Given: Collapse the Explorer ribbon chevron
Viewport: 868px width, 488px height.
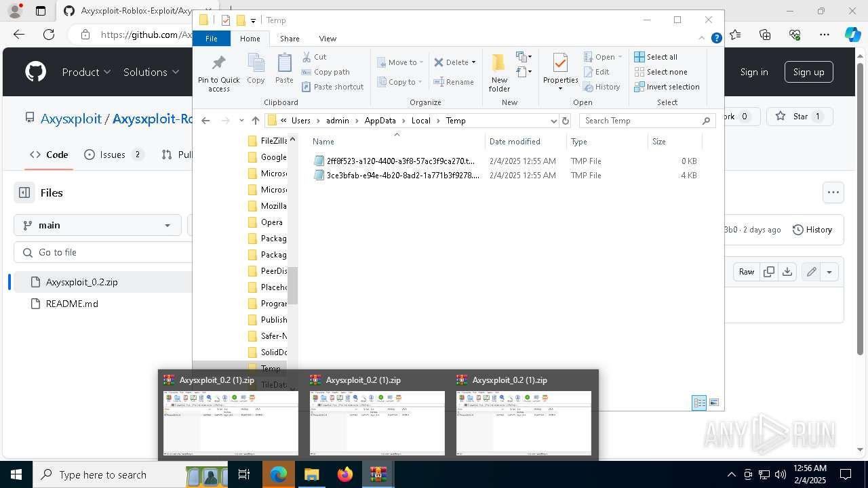Looking at the screenshot, I should (703, 39).
